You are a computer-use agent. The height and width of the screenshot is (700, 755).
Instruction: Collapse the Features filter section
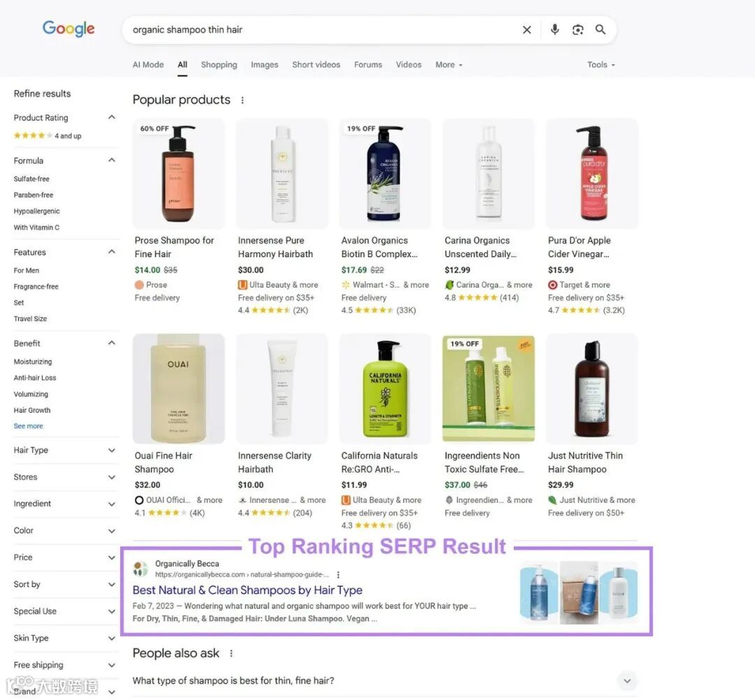coord(111,251)
